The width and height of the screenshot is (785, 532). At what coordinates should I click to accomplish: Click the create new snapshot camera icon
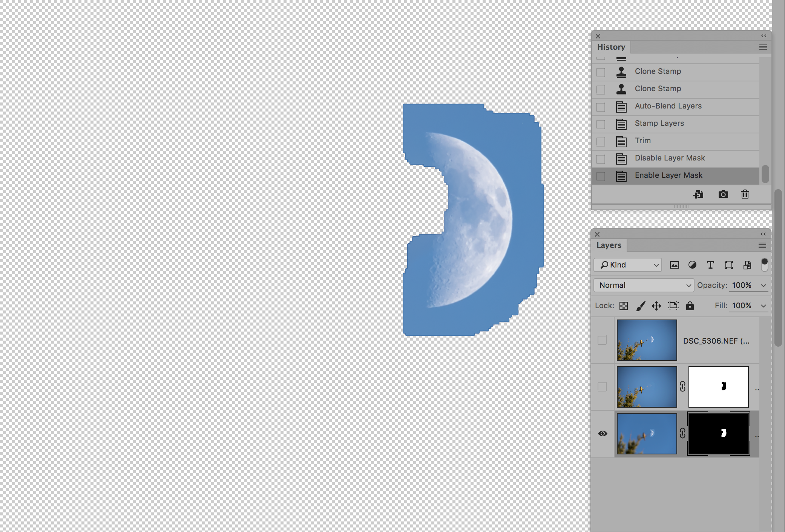(x=723, y=194)
